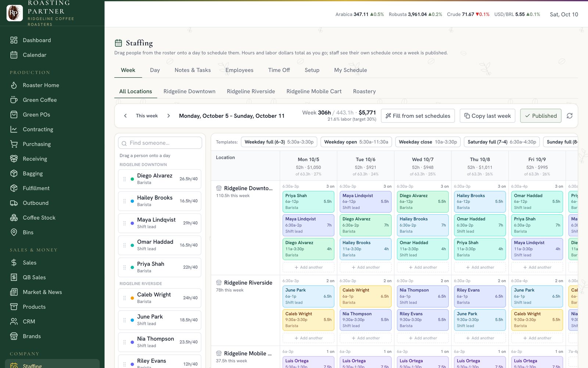The height and width of the screenshot is (368, 588).
Task: Click the Brands storefront icon
Action: tap(14, 336)
